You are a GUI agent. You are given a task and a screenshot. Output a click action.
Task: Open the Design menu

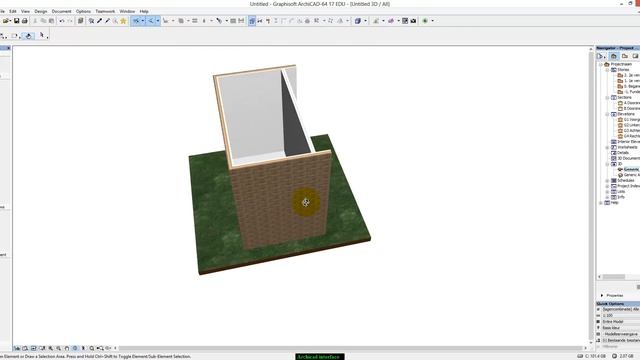pyautogui.click(x=41, y=11)
